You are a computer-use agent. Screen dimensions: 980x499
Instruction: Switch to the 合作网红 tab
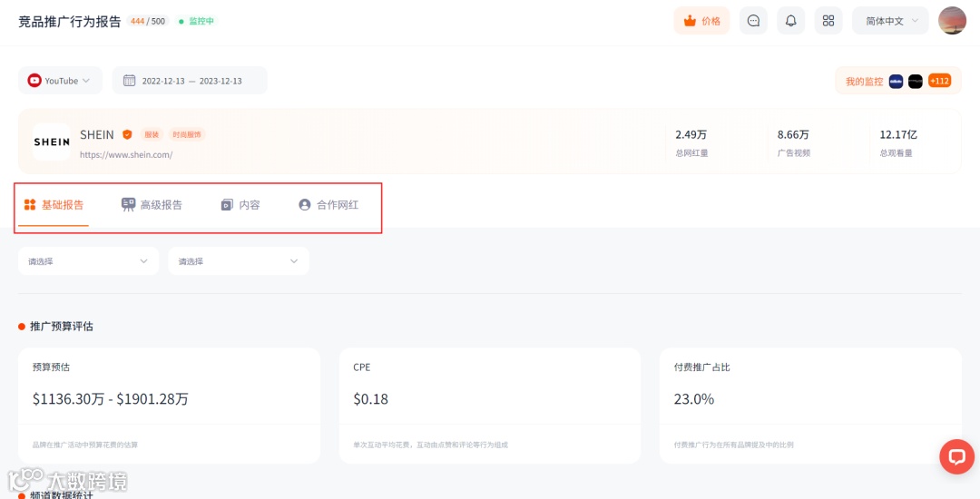[x=328, y=205]
